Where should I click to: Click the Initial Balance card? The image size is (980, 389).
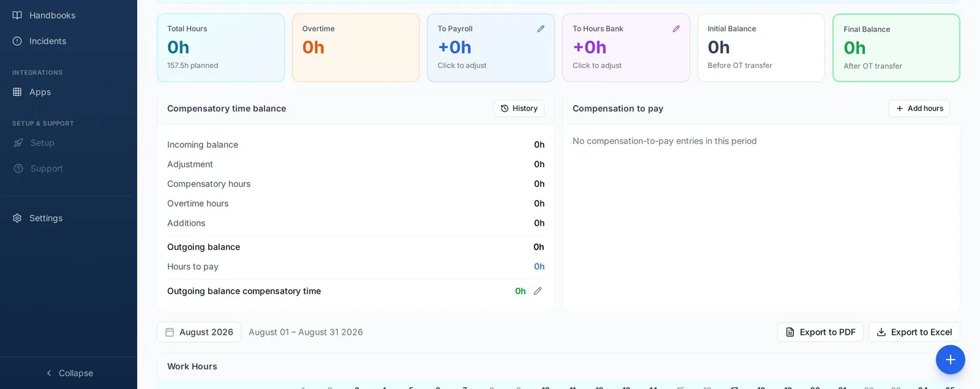761,48
